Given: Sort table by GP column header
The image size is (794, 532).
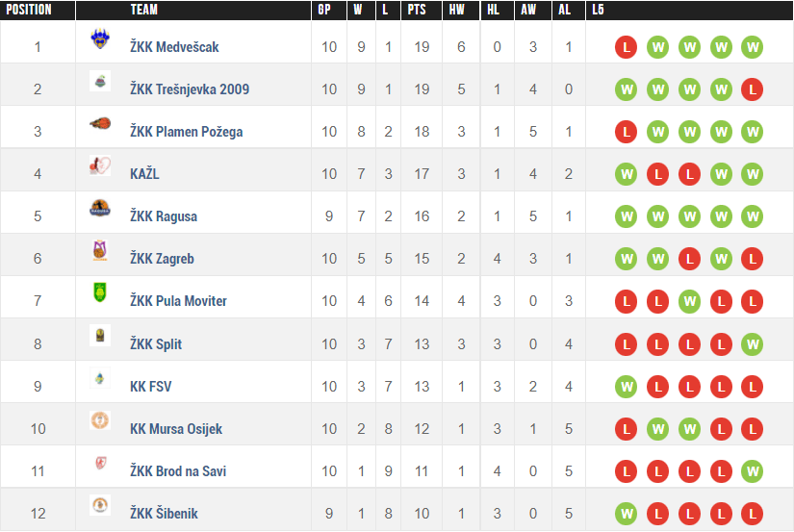Looking at the screenshot, I should click(x=324, y=11).
